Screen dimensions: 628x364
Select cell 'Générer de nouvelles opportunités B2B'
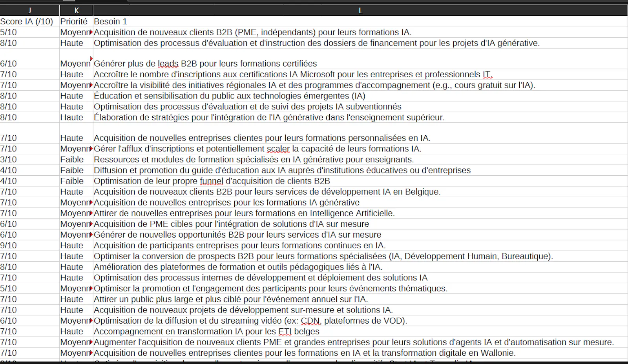(x=360, y=235)
